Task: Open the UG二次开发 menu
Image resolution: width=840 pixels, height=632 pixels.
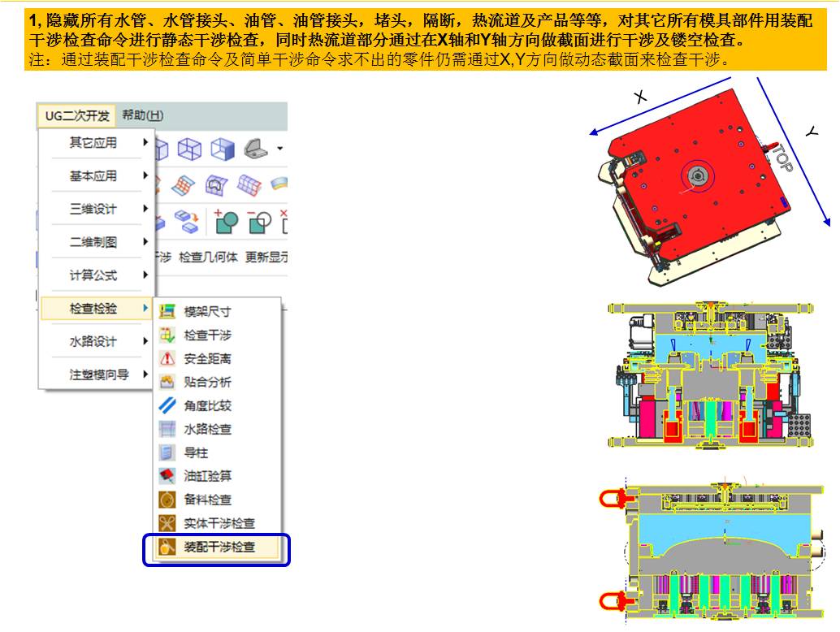Action: click(x=76, y=115)
